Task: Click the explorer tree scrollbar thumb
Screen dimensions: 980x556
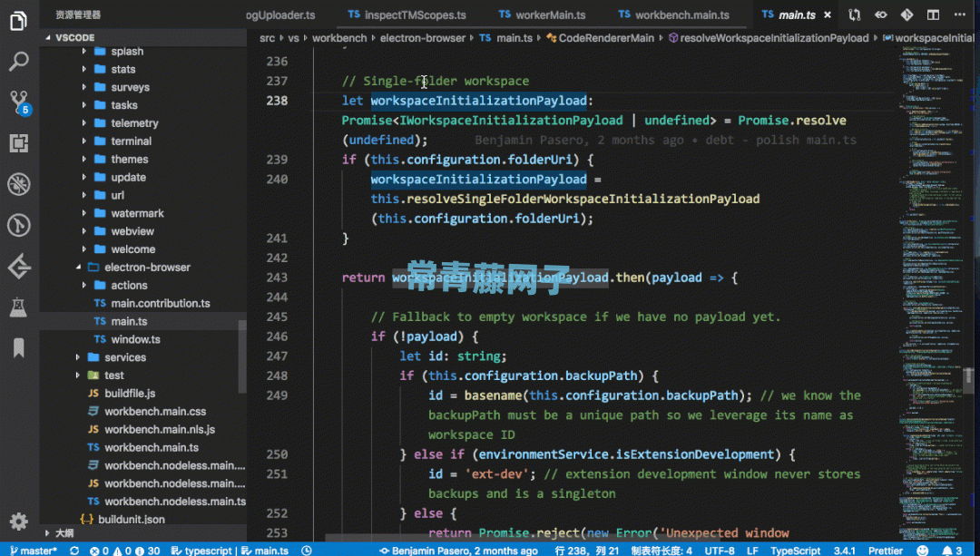Action: (x=242, y=356)
